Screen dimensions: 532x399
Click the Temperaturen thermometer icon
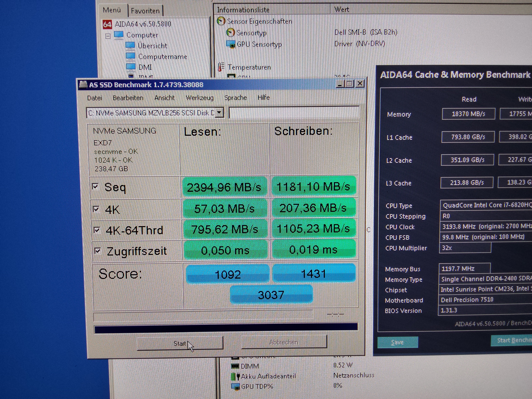click(221, 67)
